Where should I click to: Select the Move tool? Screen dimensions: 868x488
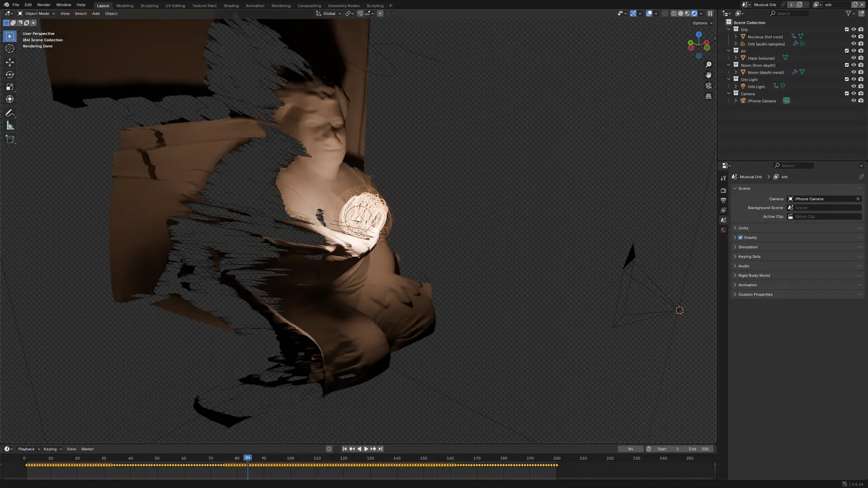[x=10, y=62]
